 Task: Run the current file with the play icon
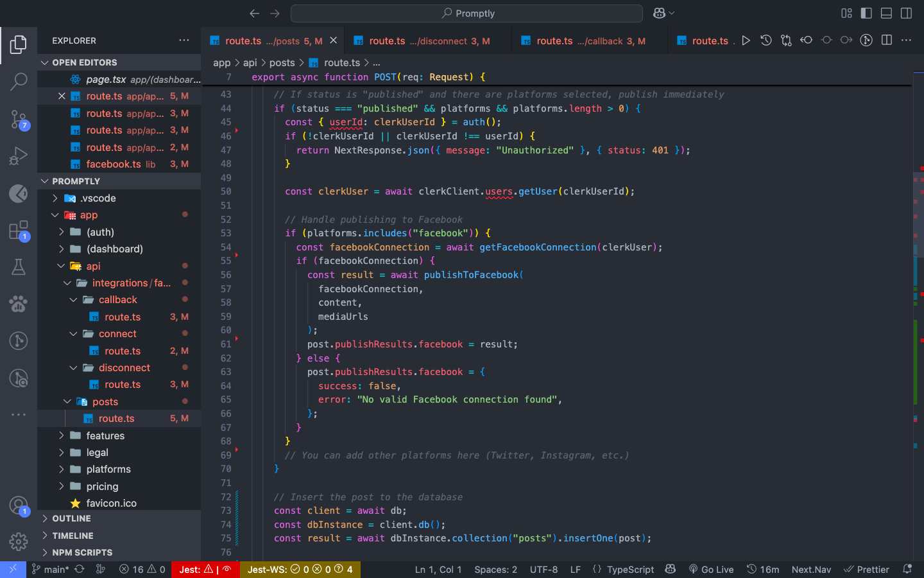pyautogui.click(x=746, y=40)
